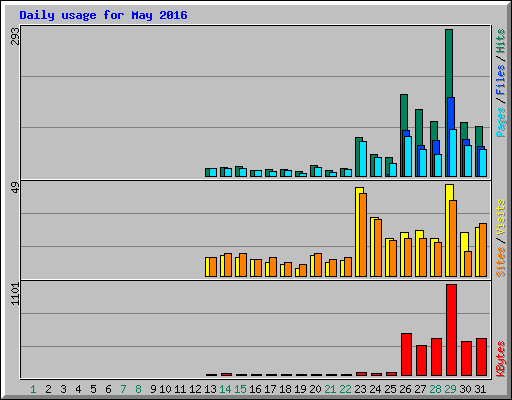Click the green day 1 axis label

tap(33, 389)
